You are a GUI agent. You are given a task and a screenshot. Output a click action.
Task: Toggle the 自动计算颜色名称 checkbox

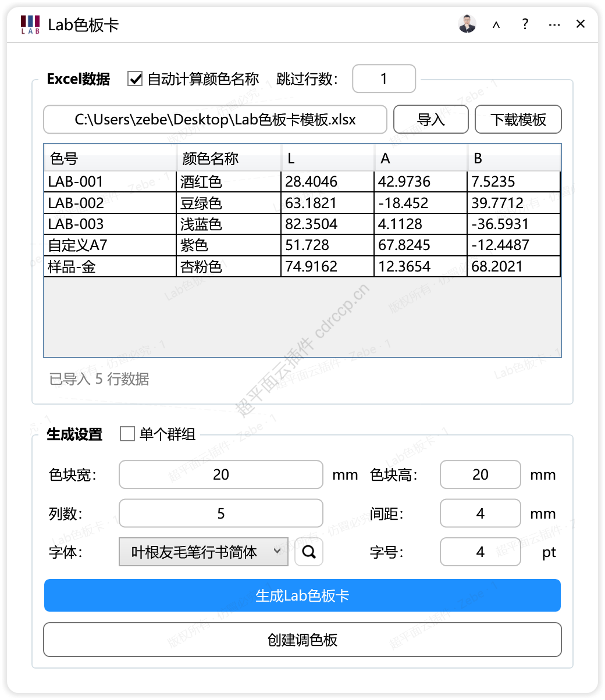(135, 79)
